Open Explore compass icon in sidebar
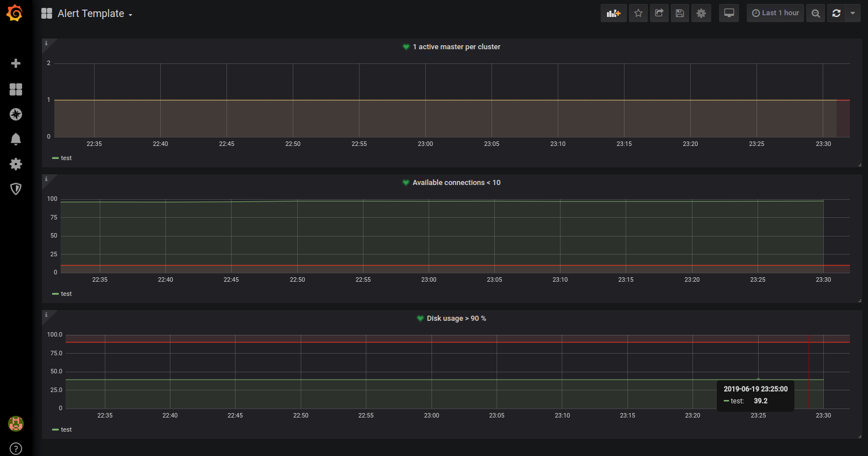The width and height of the screenshot is (868, 456). pyautogui.click(x=16, y=115)
